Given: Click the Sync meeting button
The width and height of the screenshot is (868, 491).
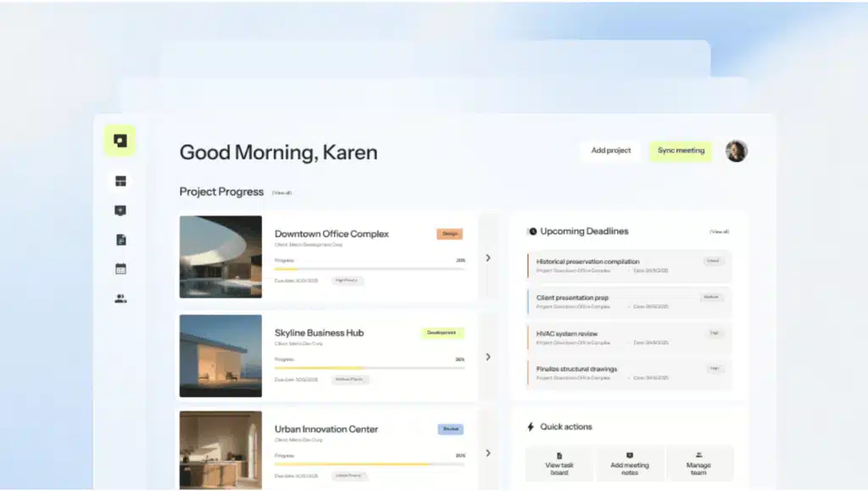Looking at the screenshot, I should 681,151.
